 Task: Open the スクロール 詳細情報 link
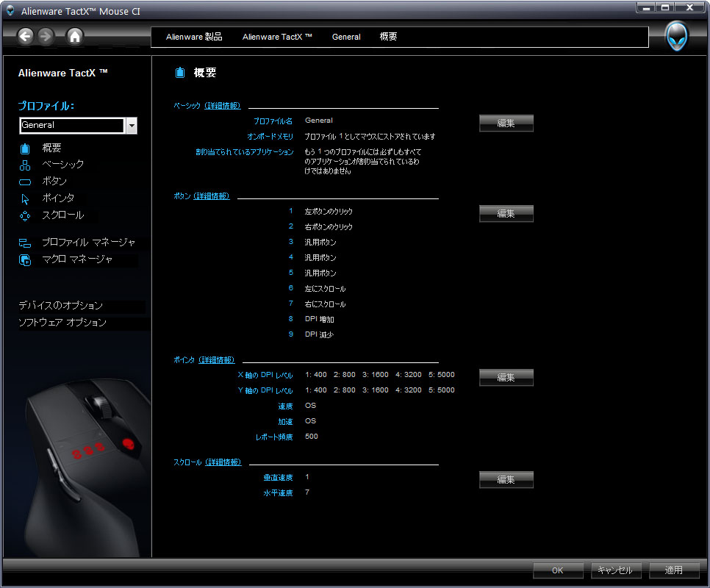pos(223,462)
